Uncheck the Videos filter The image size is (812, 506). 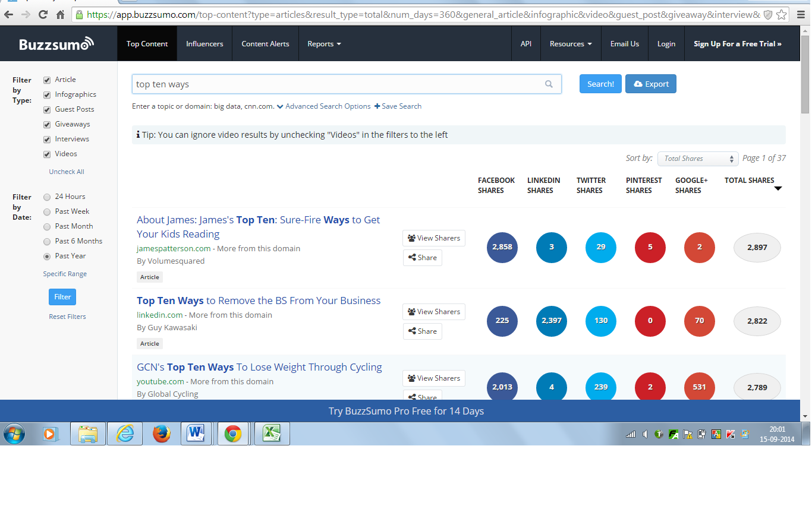(47, 154)
